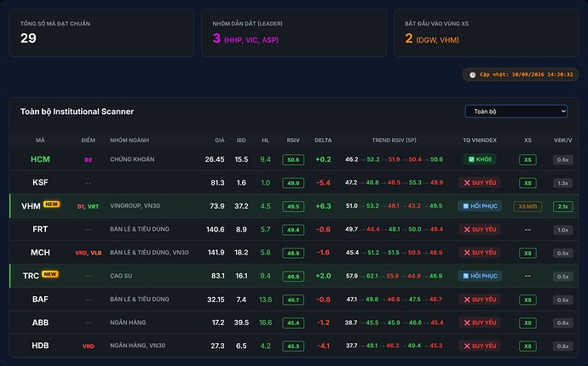Select the BAF ticker symbol
The height and width of the screenshot is (366, 588).
coord(40,300)
